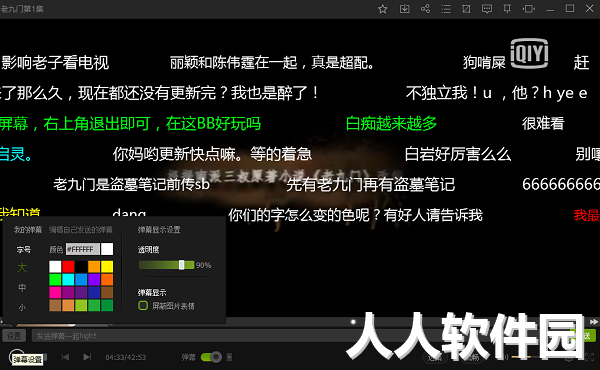Pin window on top with pin icon
This screenshot has height=370, width=600.
pyautogui.click(x=507, y=9)
